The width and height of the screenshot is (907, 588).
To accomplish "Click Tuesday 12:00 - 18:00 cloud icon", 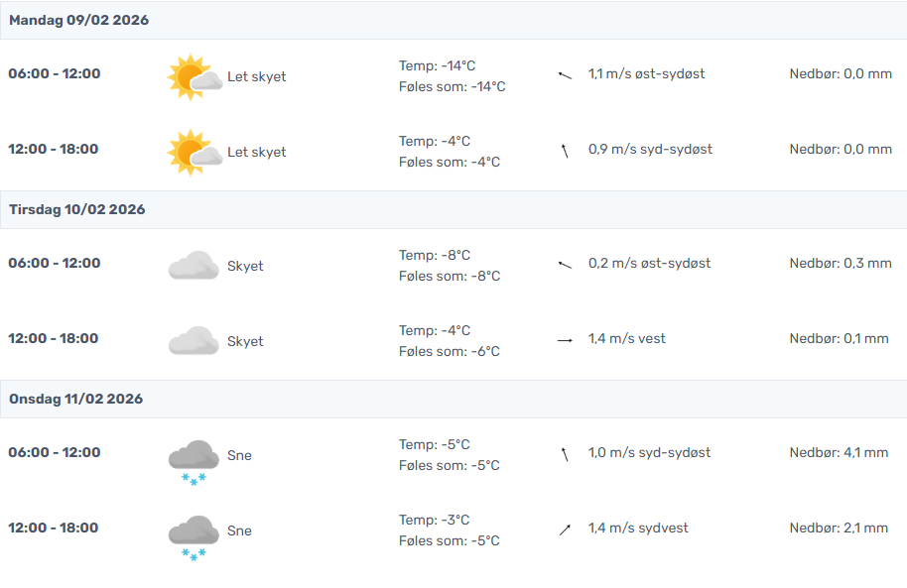I will [194, 341].
